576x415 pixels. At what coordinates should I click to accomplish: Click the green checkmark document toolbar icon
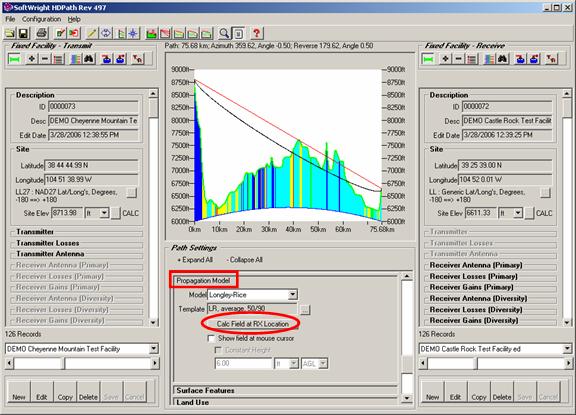60,34
